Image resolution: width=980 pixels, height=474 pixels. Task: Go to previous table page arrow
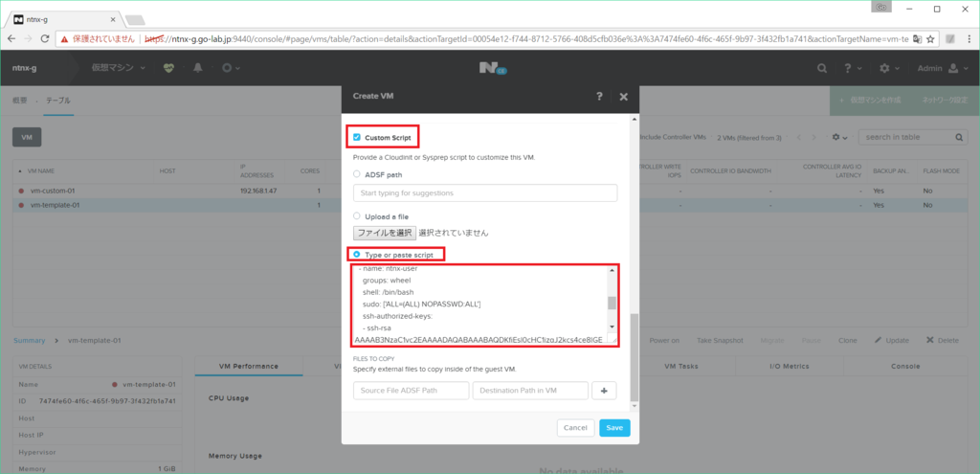pyautogui.click(x=799, y=137)
